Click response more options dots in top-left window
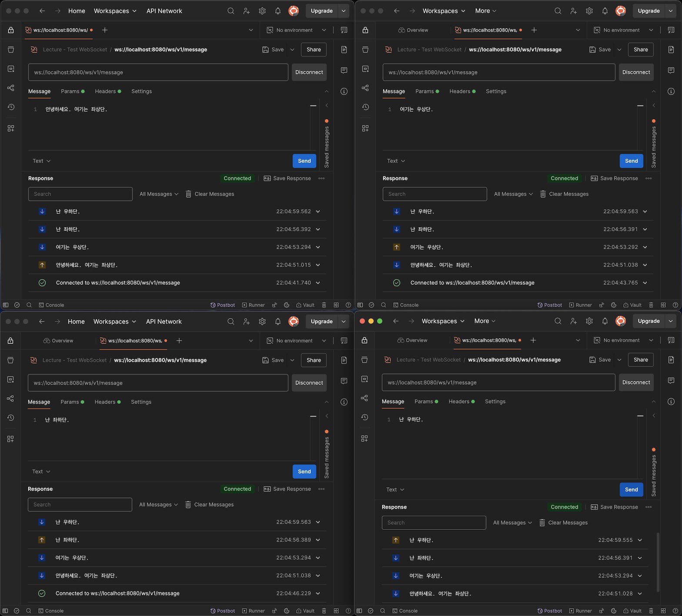The image size is (682, 616). coord(321,178)
